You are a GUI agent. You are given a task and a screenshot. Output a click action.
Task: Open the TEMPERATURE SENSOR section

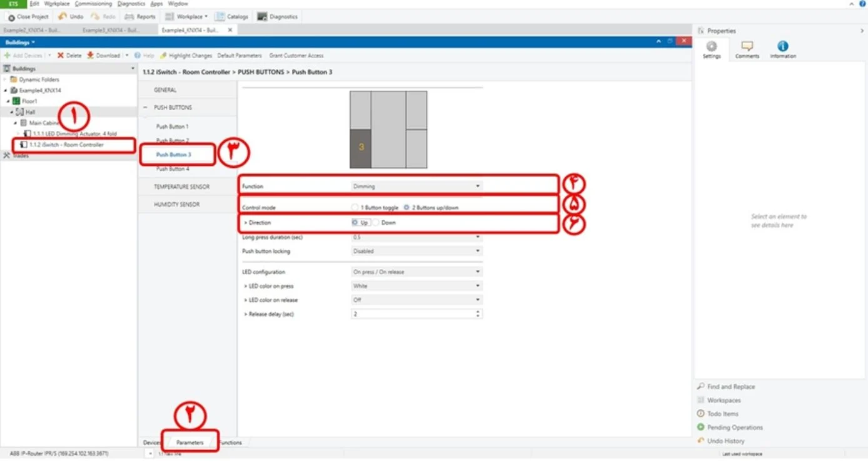182,187
